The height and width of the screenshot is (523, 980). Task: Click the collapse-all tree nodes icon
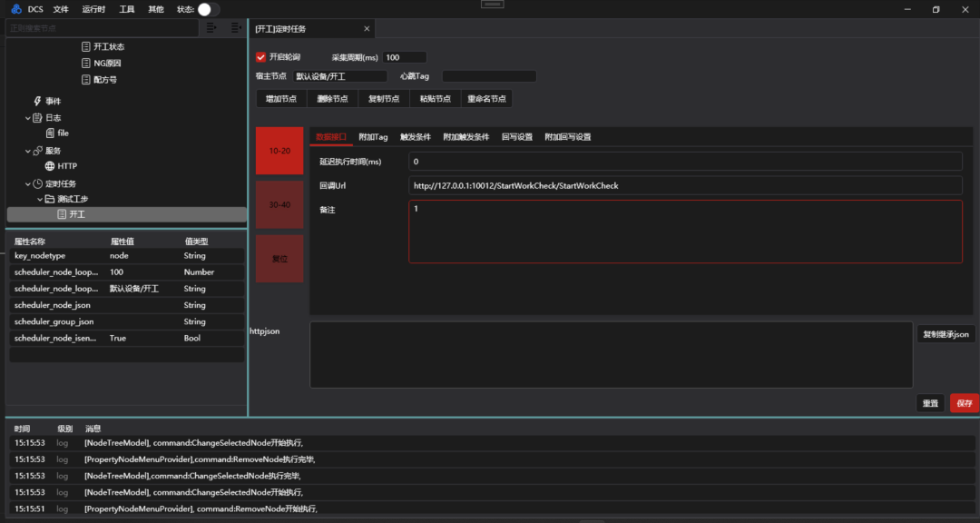pyautogui.click(x=236, y=27)
